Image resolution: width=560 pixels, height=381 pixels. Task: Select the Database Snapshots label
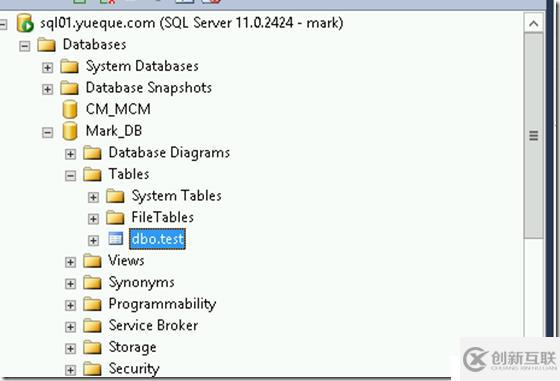[x=149, y=88]
